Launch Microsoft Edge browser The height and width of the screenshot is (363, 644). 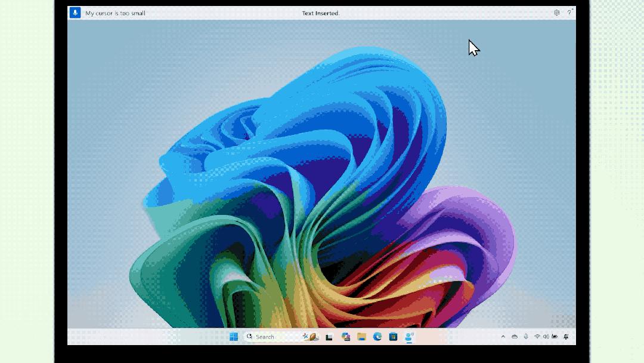377,337
